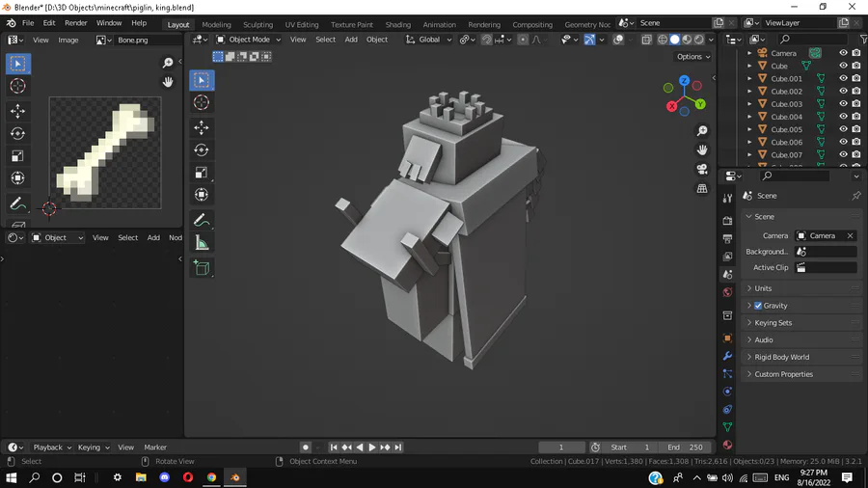
Task: Open the Render menu
Action: (76, 23)
